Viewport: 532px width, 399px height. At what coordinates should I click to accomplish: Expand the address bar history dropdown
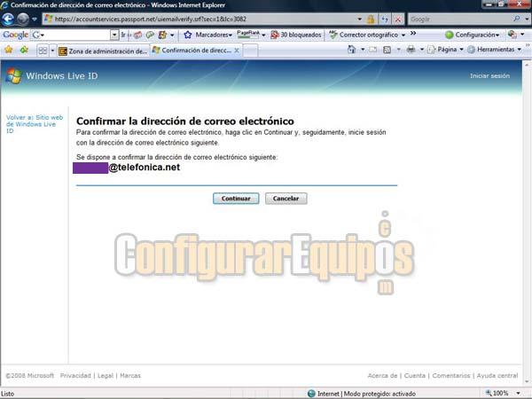pyautogui.click(x=359, y=19)
